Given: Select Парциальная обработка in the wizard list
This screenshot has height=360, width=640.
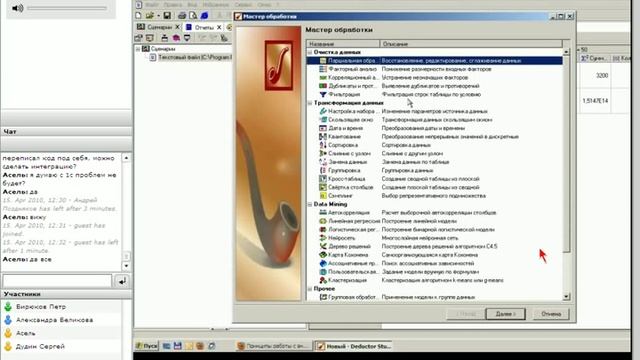Looking at the screenshot, I should click(434, 60).
